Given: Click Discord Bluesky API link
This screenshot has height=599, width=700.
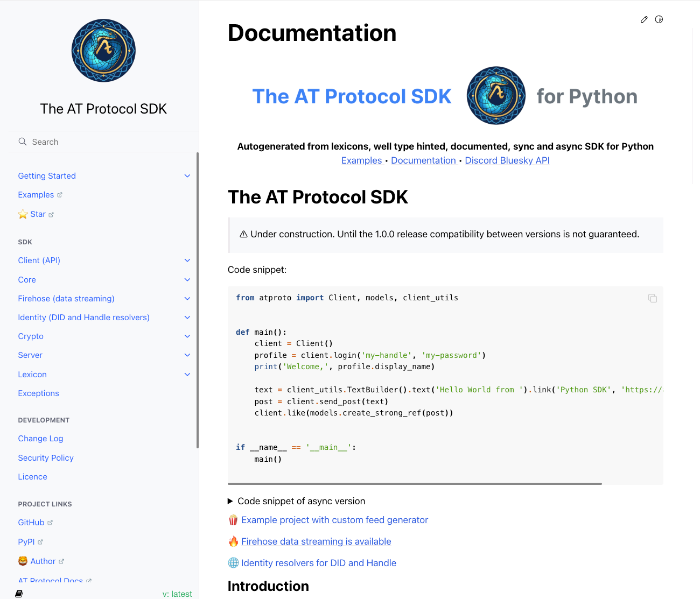Looking at the screenshot, I should click(507, 160).
